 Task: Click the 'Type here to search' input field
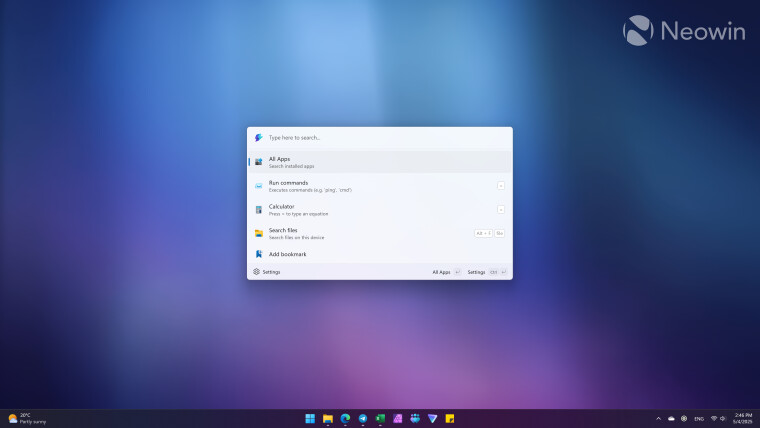pos(380,138)
